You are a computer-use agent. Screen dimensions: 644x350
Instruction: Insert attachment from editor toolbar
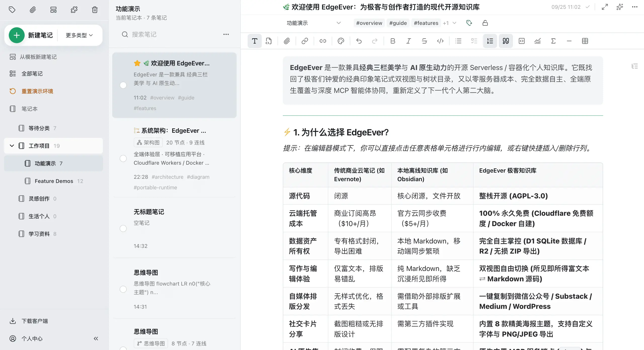click(x=287, y=41)
